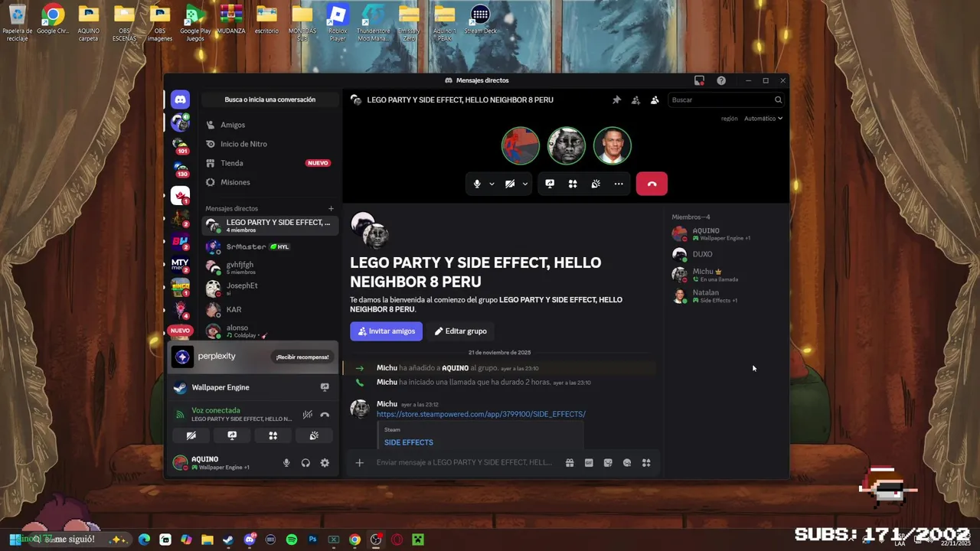Select Natalan in members list
980x551 pixels.
[727, 295]
